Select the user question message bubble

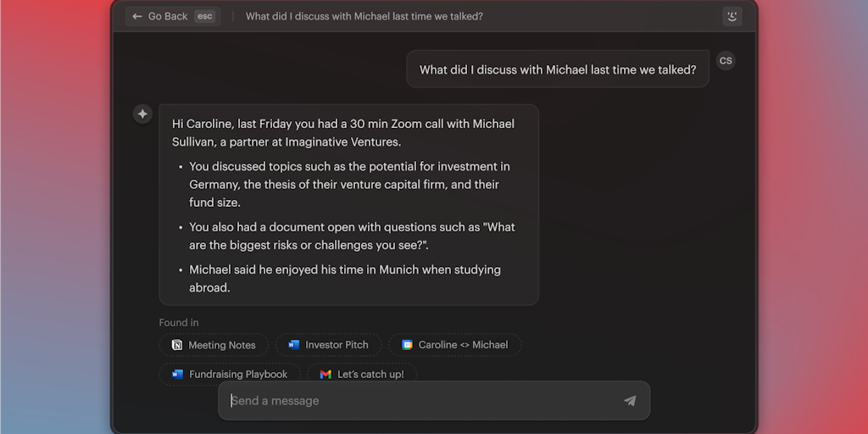557,70
